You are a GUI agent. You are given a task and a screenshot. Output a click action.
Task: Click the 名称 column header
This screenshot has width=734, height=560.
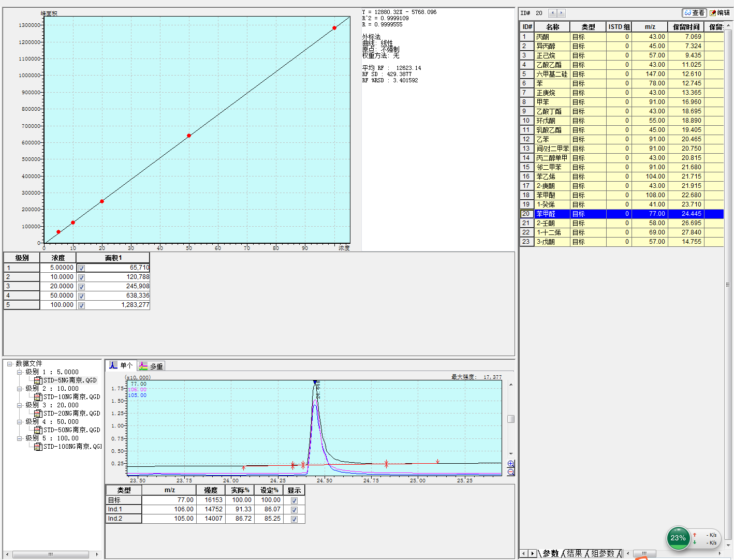[552, 27]
